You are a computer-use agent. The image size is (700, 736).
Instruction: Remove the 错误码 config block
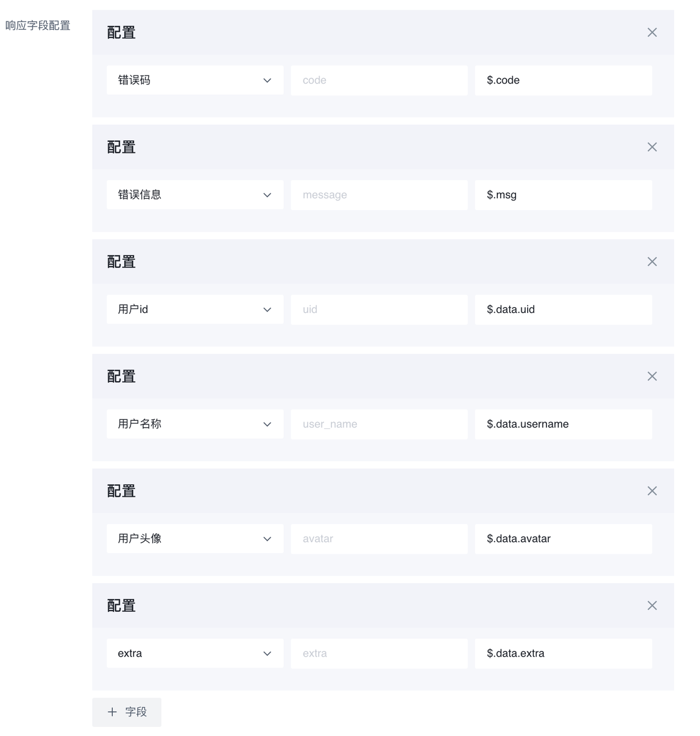pos(652,32)
